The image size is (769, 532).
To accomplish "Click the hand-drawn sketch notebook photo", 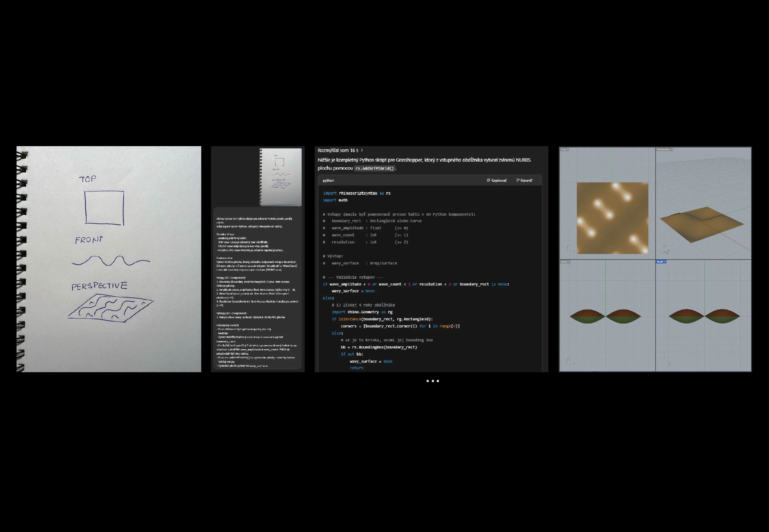I will tap(109, 259).
